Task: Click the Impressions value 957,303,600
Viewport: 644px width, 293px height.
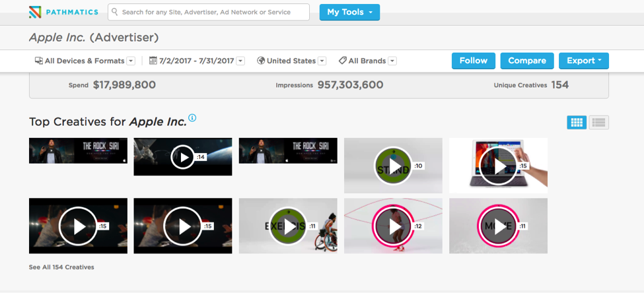Action: [350, 85]
